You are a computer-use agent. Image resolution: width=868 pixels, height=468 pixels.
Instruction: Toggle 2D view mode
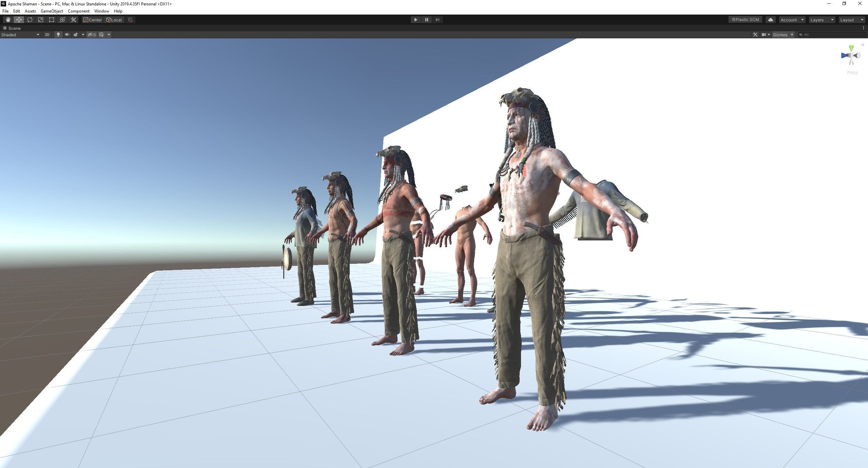47,35
